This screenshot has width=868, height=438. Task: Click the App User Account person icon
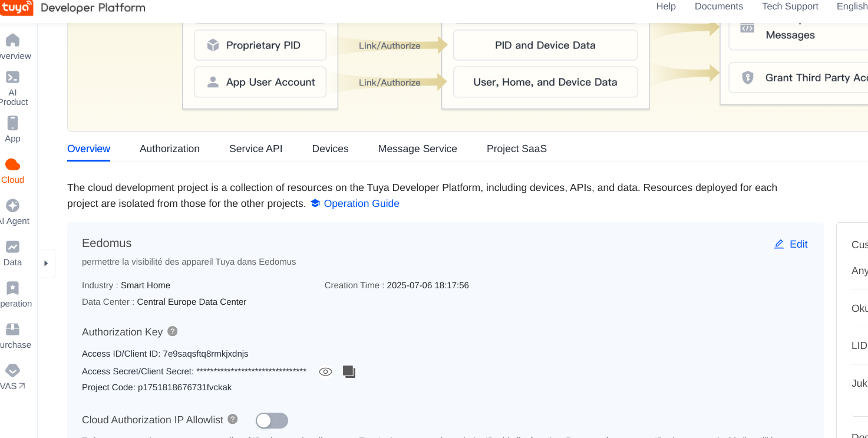click(213, 82)
